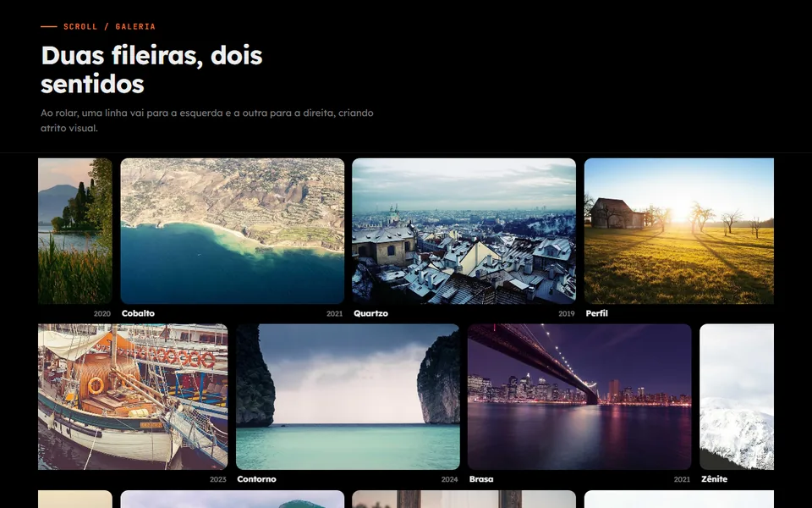Open the Quartzo snowy rooftops photo
The width and height of the screenshot is (812, 508).
click(x=464, y=231)
